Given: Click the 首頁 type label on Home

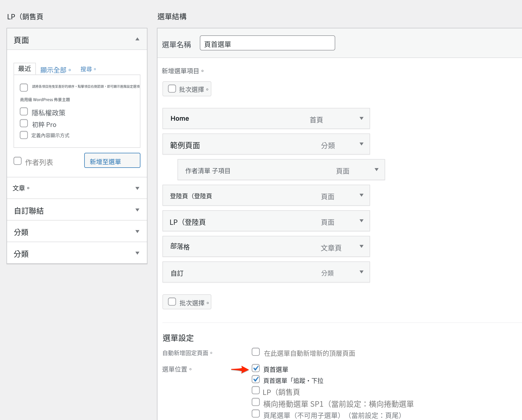Looking at the screenshot, I should (316, 120).
